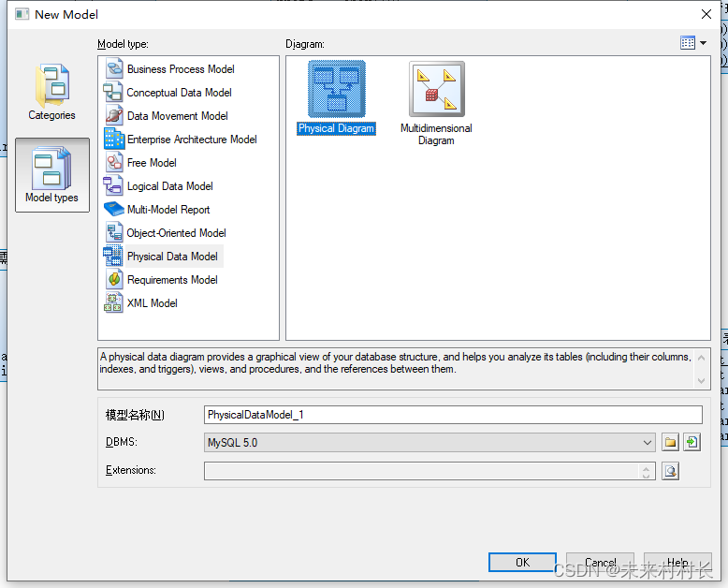Click the XML Model icon

[114, 302]
